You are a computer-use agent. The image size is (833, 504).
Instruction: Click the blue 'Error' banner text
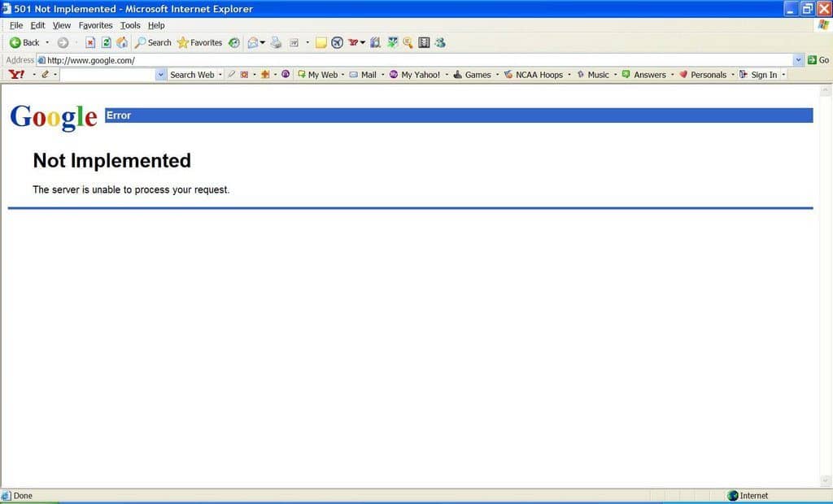[119, 115]
